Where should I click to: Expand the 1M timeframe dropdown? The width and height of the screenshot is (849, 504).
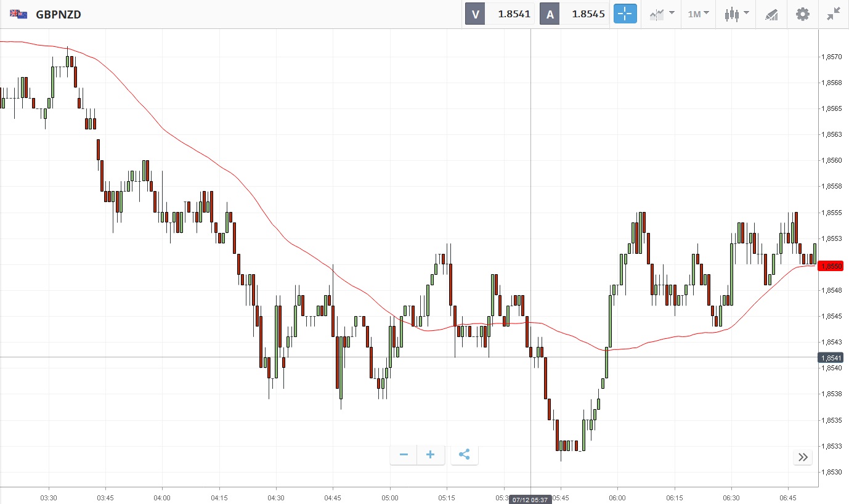click(x=698, y=14)
